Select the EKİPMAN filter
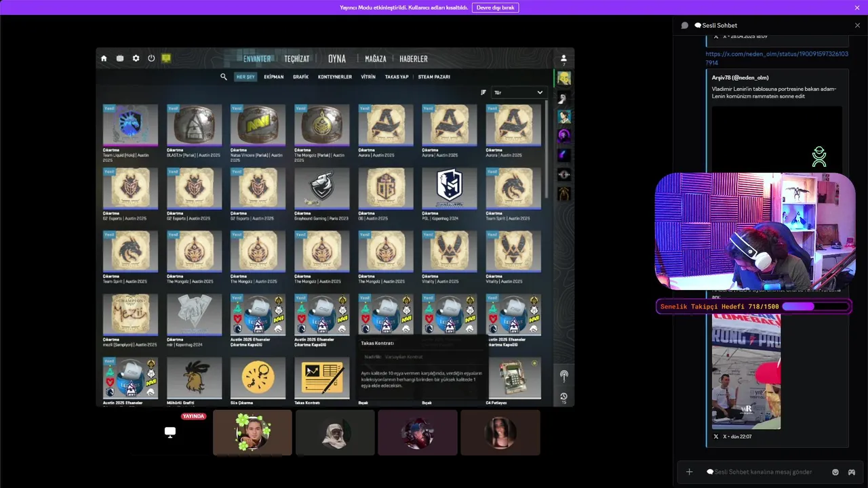The height and width of the screenshot is (488, 868). point(273,77)
